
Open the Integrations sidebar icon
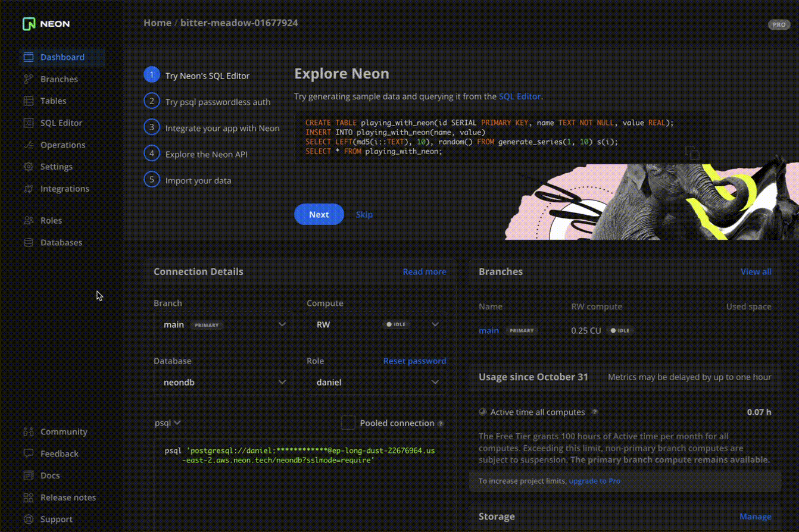[x=28, y=189]
